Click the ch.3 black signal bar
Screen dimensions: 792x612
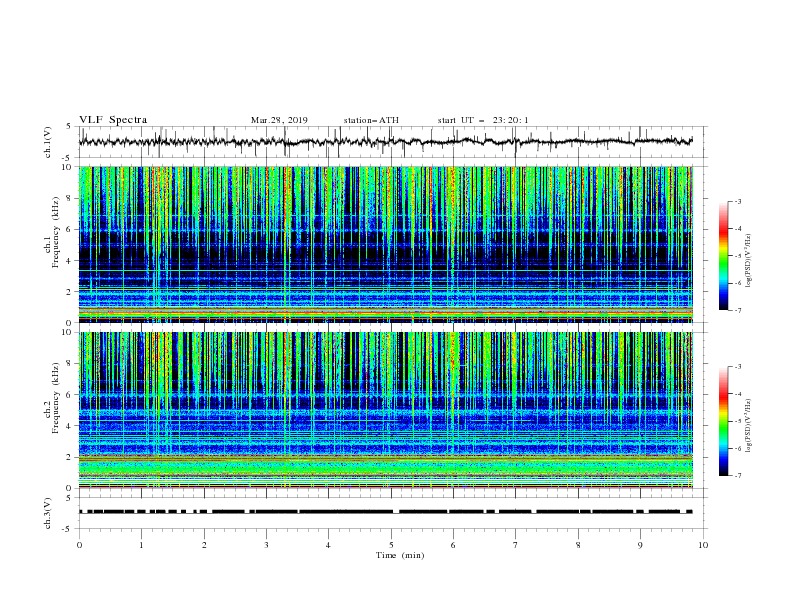click(385, 512)
